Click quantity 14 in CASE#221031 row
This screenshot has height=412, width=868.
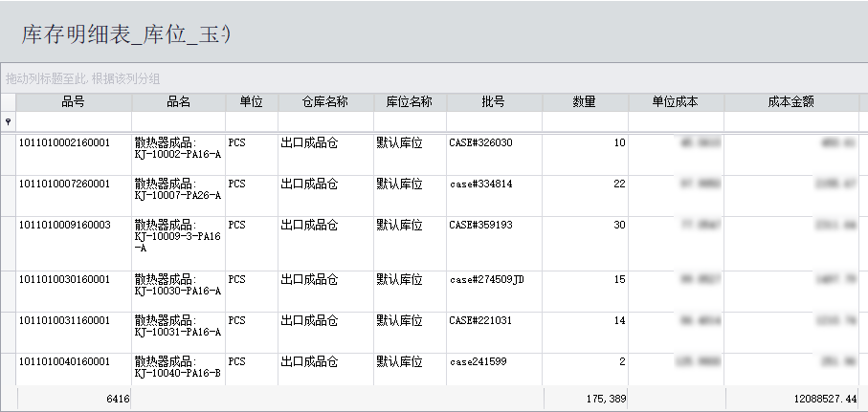click(619, 320)
